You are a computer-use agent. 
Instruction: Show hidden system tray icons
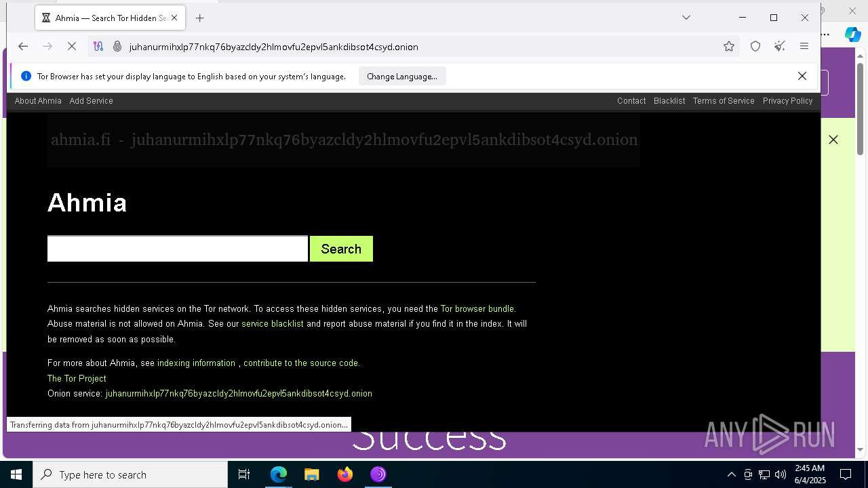[731, 474]
